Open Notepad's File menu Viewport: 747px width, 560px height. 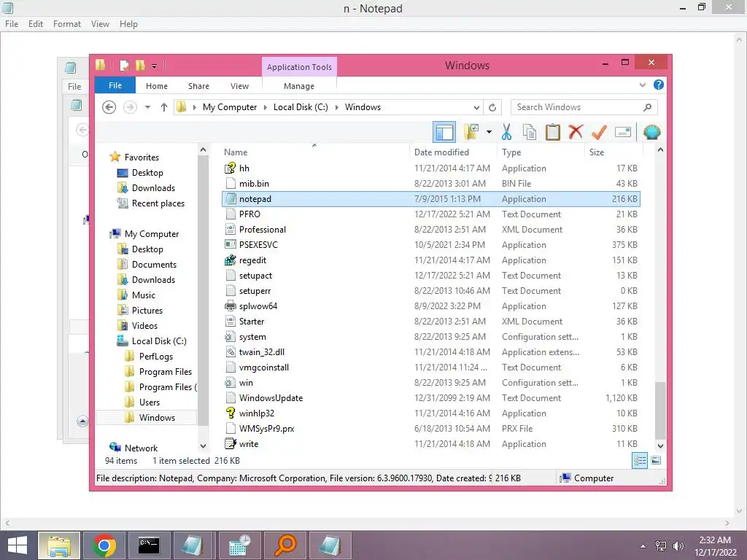pyautogui.click(x=12, y=24)
